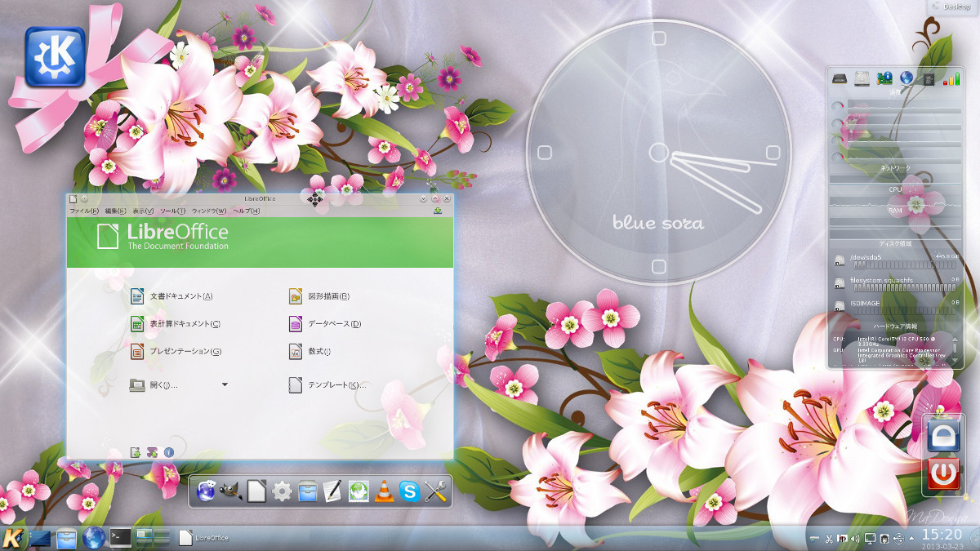Click the /dev/sda5 disk entry
Viewport: 980px width, 551px height.
pos(896,260)
